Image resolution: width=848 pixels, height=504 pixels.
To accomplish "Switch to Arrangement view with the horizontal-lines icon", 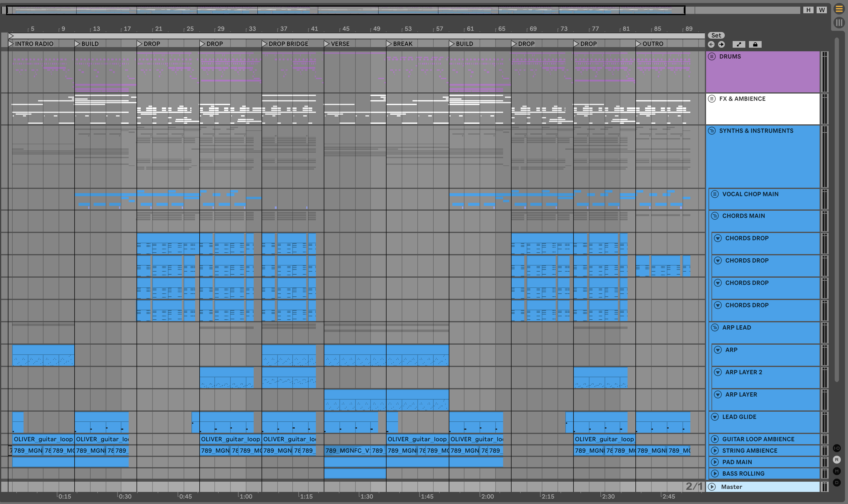I will (839, 9).
